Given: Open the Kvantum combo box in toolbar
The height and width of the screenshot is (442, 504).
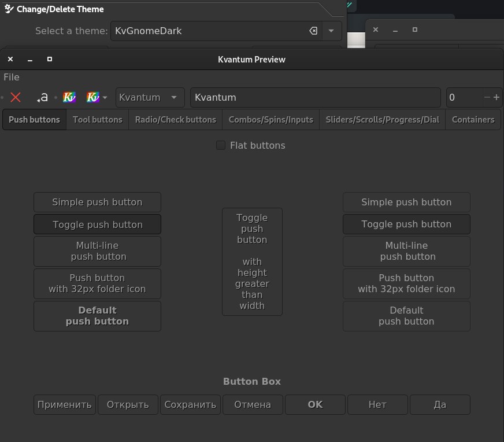Looking at the screenshot, I should coord(150,97).
